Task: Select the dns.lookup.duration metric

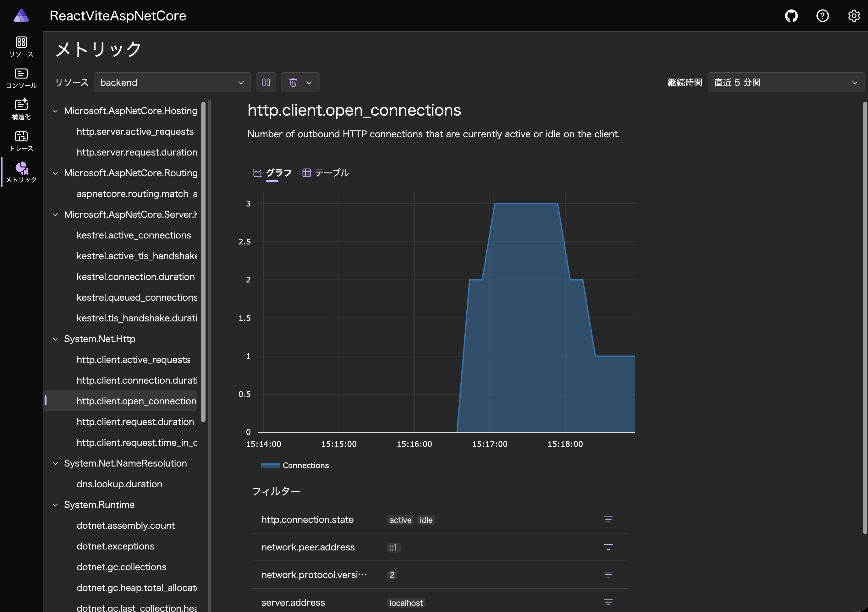Action: pos(119,484)
